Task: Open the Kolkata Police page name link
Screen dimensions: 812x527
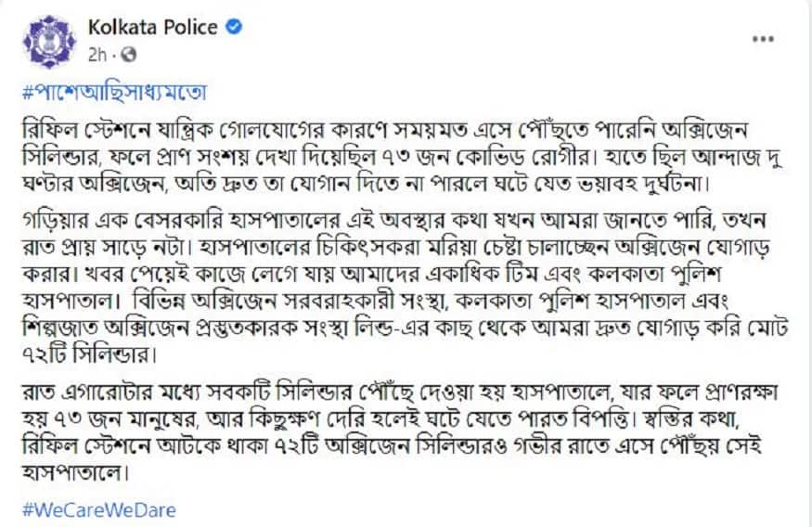Action: [152, 28]
